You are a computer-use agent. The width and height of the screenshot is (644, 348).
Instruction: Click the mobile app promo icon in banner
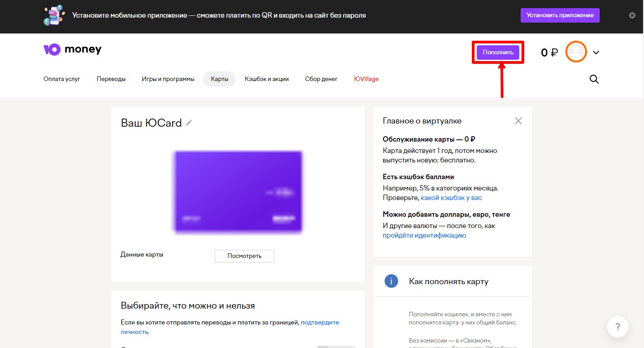[54, 15]
